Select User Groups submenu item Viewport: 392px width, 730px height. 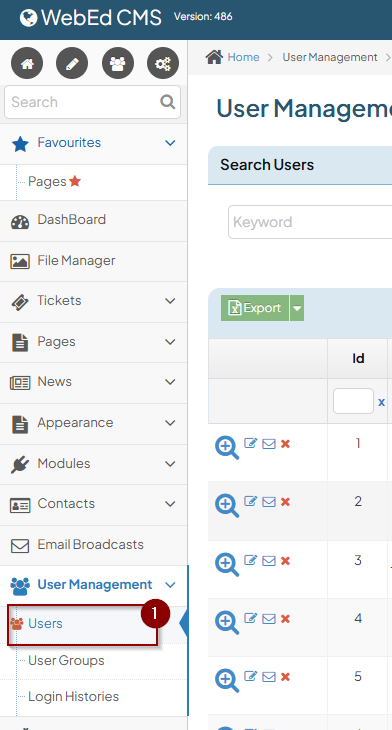tap(66, 660)
